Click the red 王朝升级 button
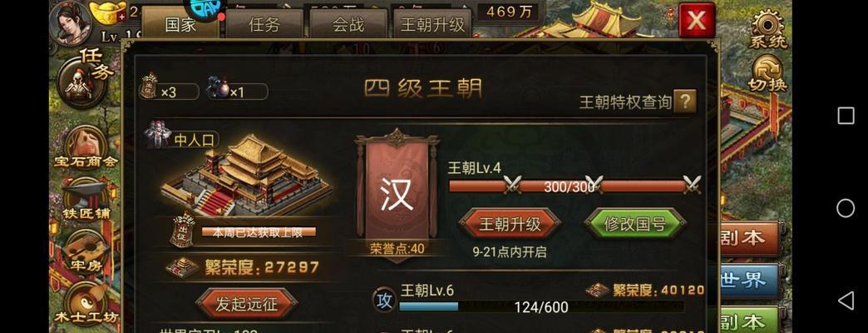The image size is (868, 333). tap(510, 224)
